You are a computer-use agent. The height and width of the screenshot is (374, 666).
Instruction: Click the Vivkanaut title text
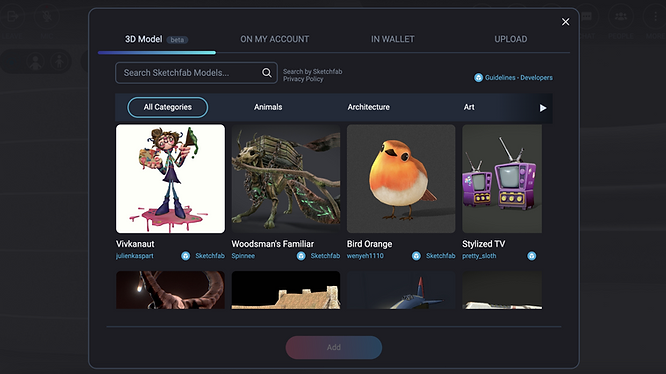pyautogui.click(x=135, y=244)
